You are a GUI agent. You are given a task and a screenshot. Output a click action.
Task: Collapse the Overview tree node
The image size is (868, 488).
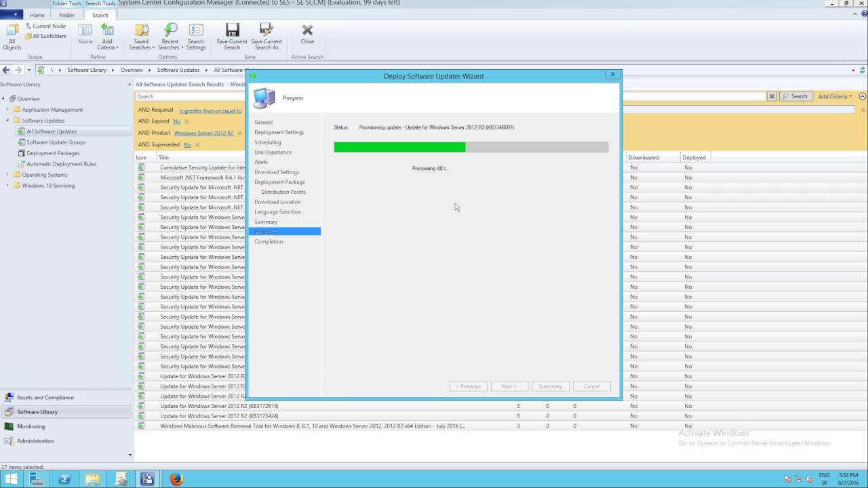tap(3, 99)
